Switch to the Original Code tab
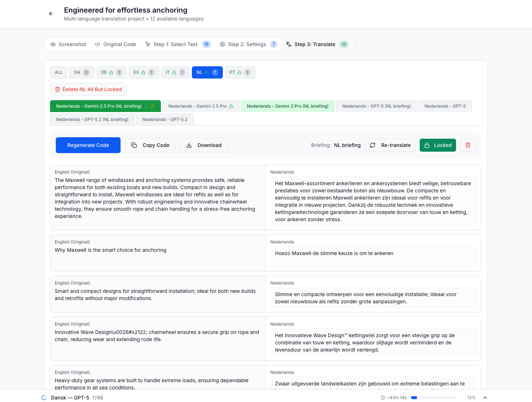This screenshot has width=532, height=402. (116, 44)
